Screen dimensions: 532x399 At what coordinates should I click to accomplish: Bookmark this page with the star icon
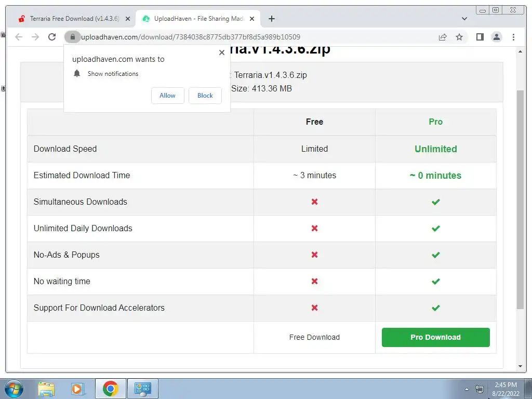click(x=459, y=37)
